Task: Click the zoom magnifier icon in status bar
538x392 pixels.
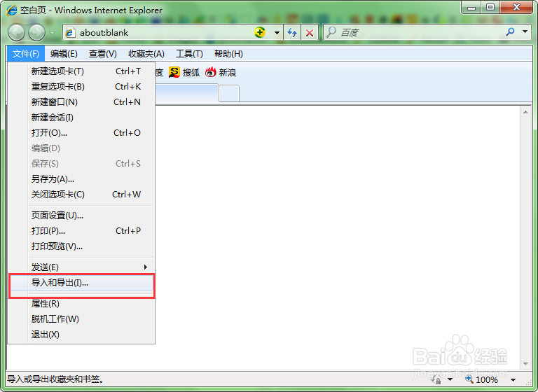Action: (x=469, y=379)
